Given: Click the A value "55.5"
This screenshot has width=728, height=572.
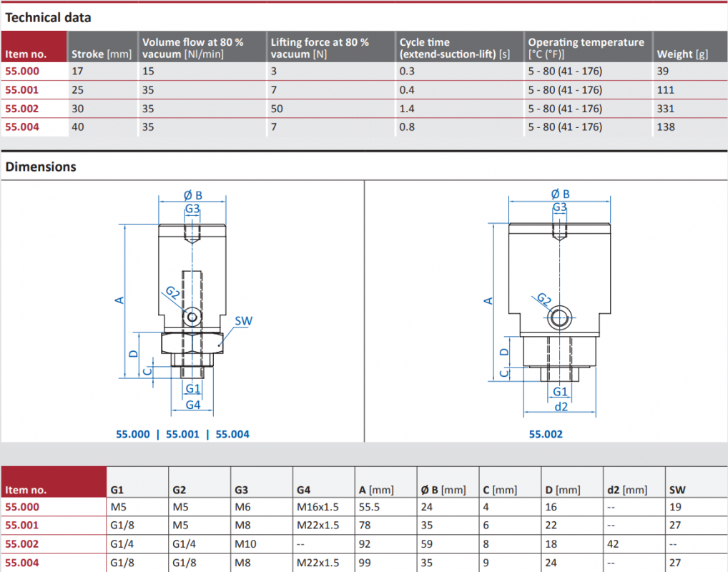Looking at the screenshot, I should [369, 507].
